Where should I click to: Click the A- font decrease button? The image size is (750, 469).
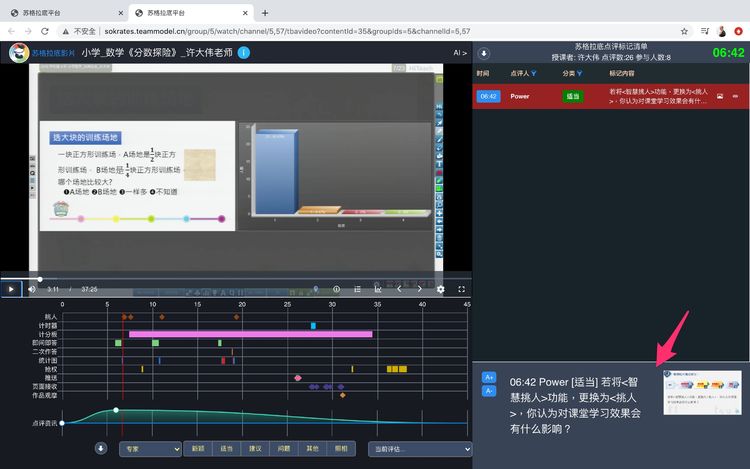[x=489, y=391]
